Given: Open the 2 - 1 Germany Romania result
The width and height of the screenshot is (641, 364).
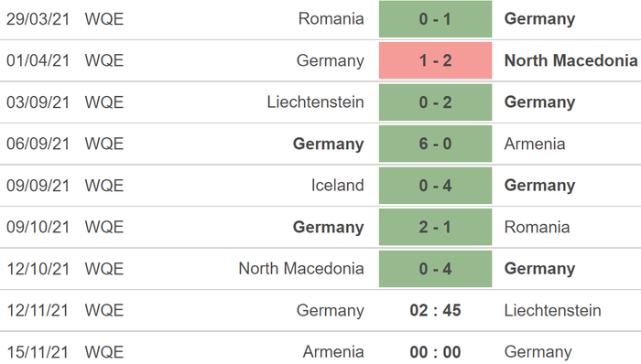Looking at the screenshot, I should 435,228.
